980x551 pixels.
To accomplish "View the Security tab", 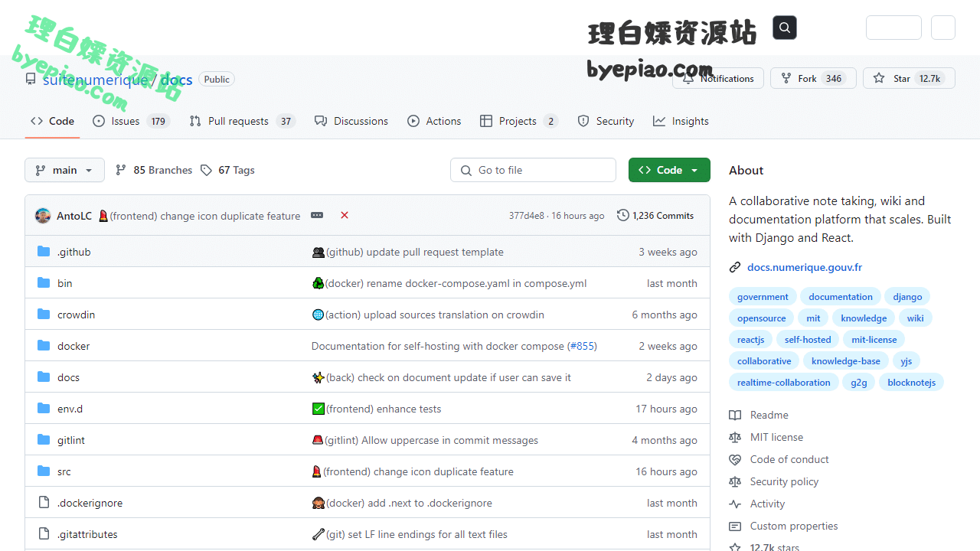I will 606,121.
